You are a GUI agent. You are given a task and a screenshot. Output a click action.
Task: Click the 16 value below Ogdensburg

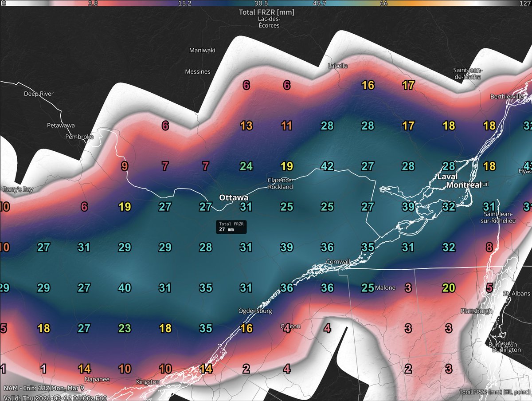coord(246,329)
